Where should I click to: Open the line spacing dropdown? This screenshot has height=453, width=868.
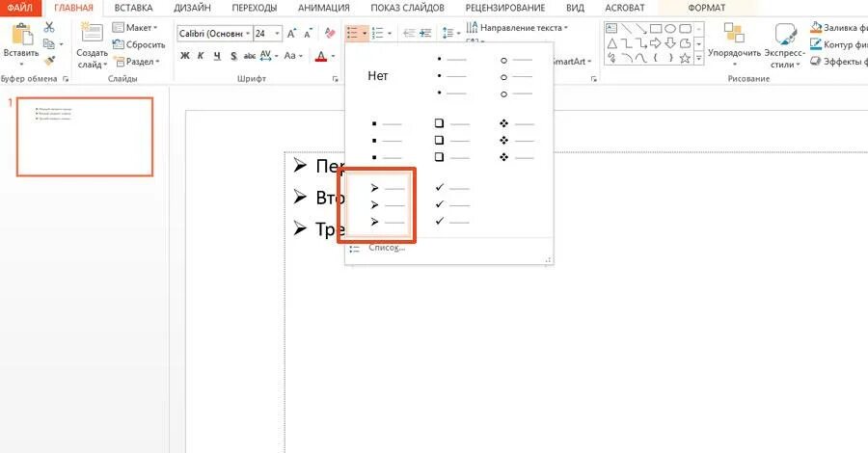(x=451, y=34)
